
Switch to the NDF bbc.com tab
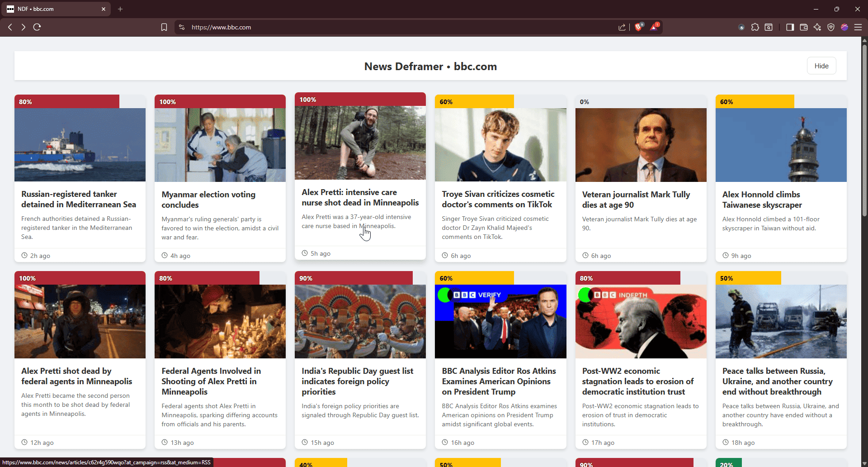[55, 9]
